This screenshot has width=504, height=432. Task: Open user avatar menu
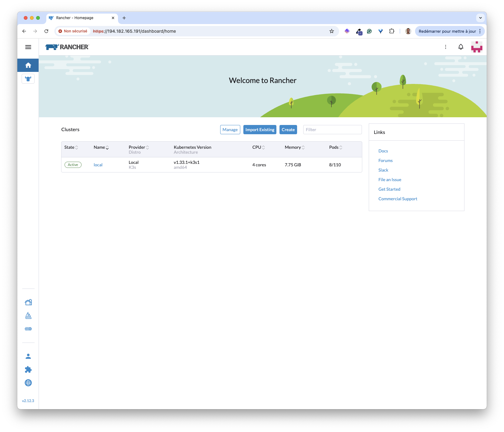coord(477,47)
